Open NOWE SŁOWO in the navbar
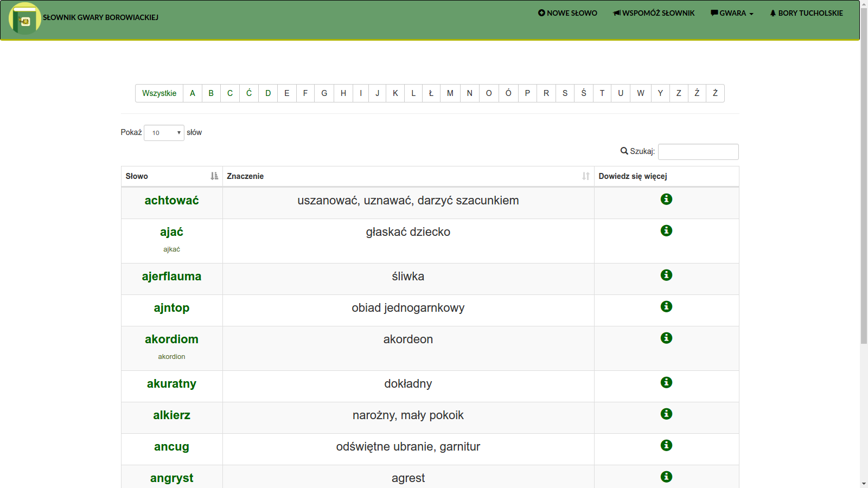This screenshot has height=488, width=868. [567, 13]
